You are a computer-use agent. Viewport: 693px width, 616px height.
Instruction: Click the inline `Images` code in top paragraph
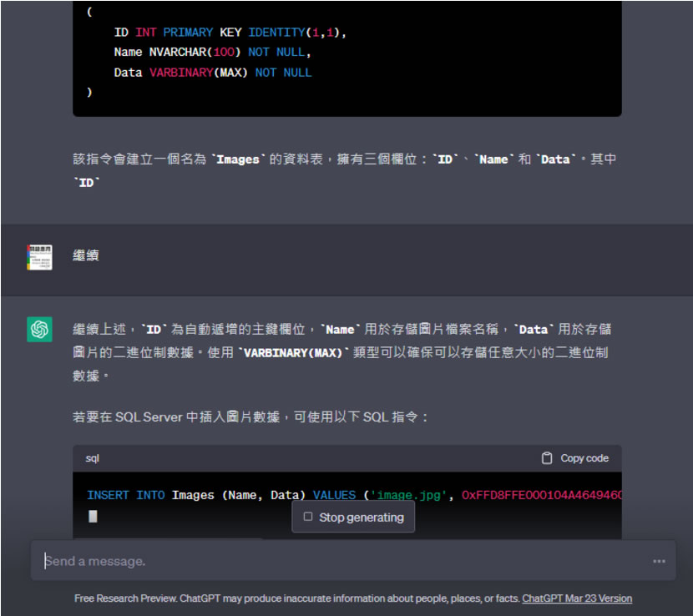237,159
